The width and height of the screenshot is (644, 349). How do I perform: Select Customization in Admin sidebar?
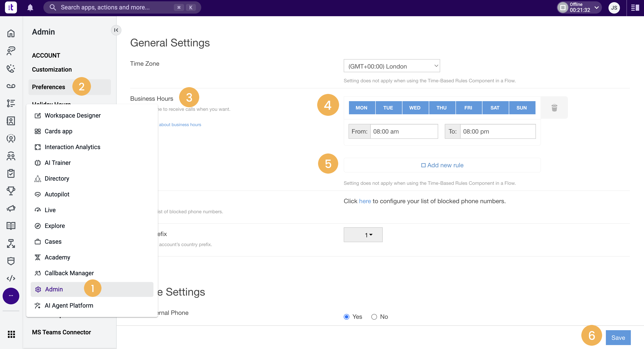click(x=52, y=69)
